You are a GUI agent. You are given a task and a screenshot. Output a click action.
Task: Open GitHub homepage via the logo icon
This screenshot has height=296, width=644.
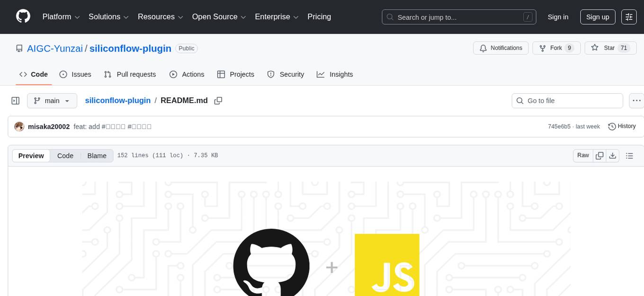23,17
